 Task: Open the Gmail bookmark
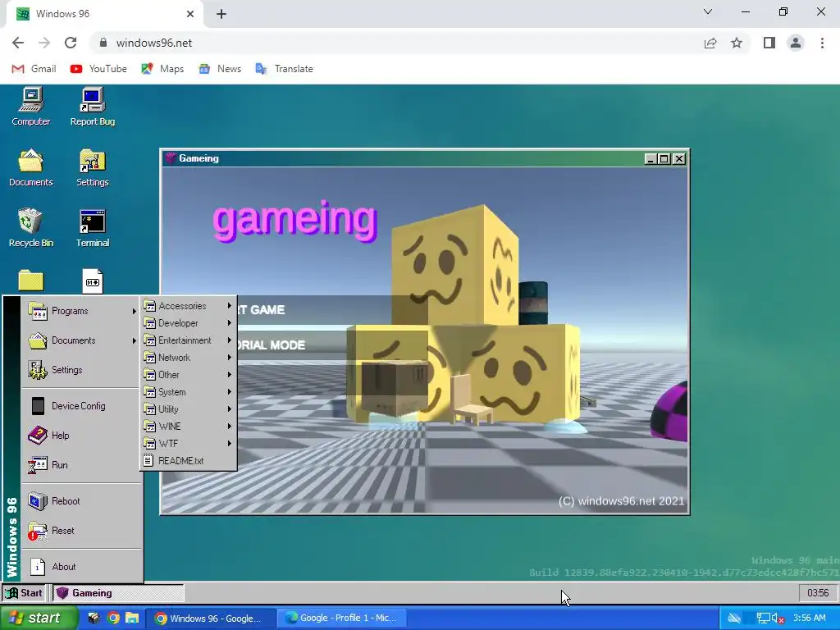[34, 69]
